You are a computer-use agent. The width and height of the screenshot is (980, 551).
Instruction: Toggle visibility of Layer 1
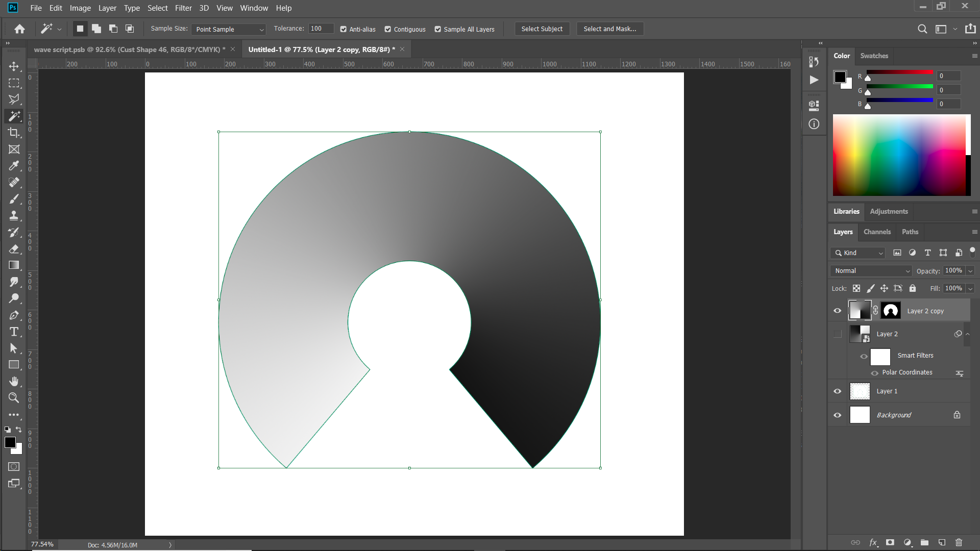point(837,391)
